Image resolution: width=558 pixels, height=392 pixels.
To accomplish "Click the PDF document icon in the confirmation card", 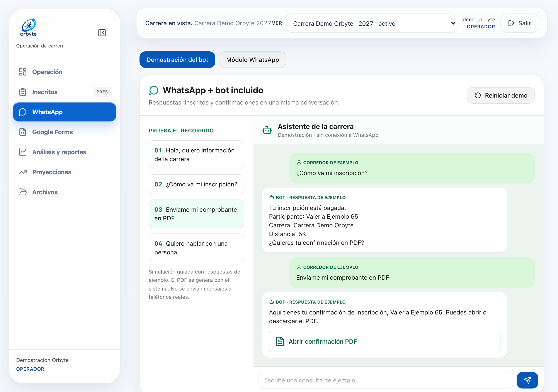I will (280, 341).
